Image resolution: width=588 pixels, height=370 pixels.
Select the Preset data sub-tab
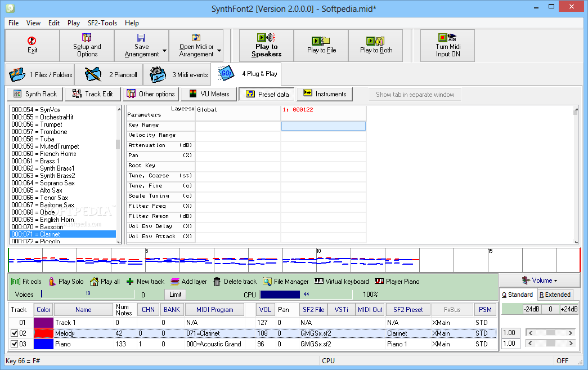pyautogui.click(x=267, y=94)
